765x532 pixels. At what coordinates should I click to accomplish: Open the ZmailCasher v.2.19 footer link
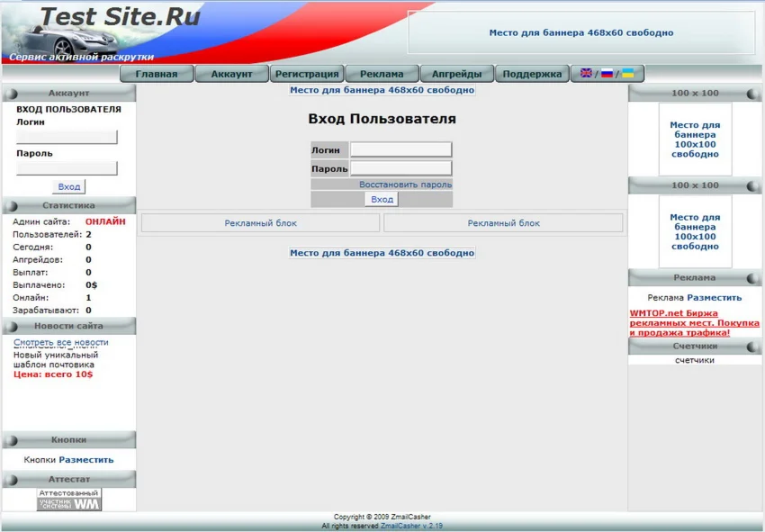point(412,526)
